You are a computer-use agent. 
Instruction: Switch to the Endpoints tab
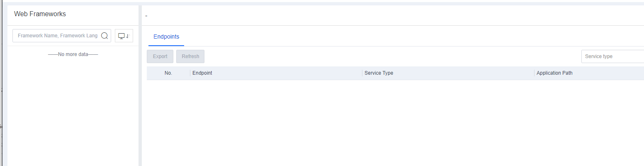click(166, 37)
